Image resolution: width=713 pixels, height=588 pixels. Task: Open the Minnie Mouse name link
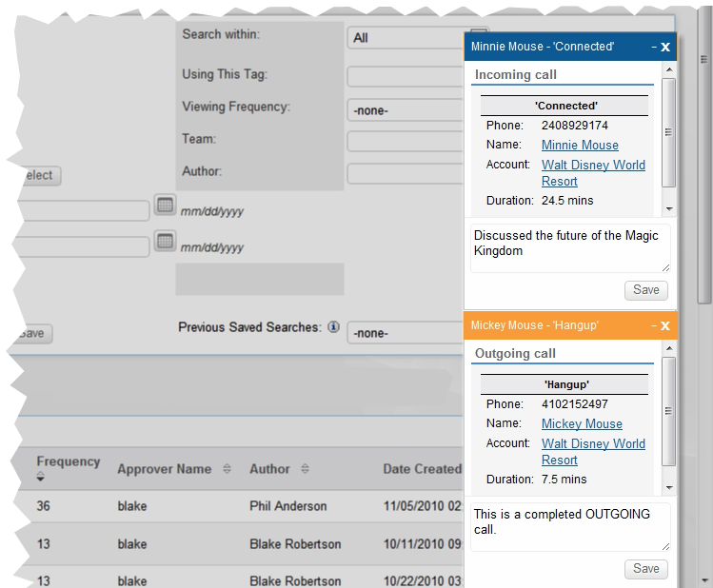pyautogui.click(x=580, y=145)
